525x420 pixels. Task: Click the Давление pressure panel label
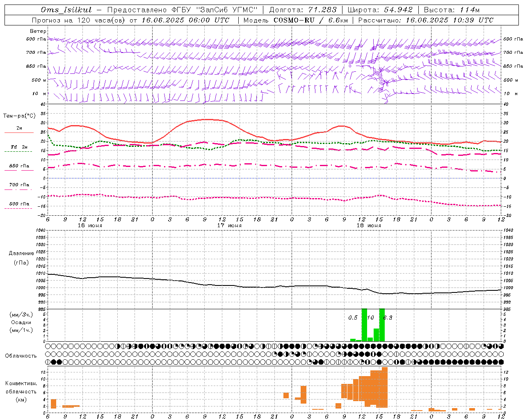click(21, 253)
